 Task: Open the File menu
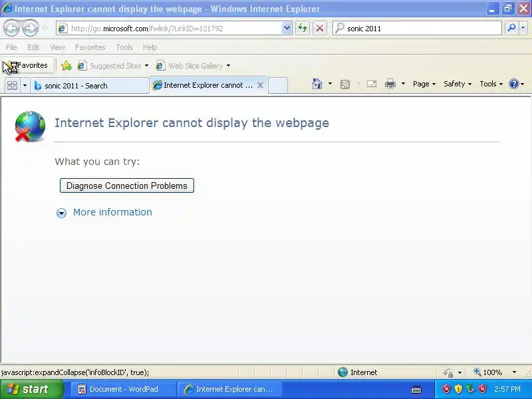[x=11, y=47]
